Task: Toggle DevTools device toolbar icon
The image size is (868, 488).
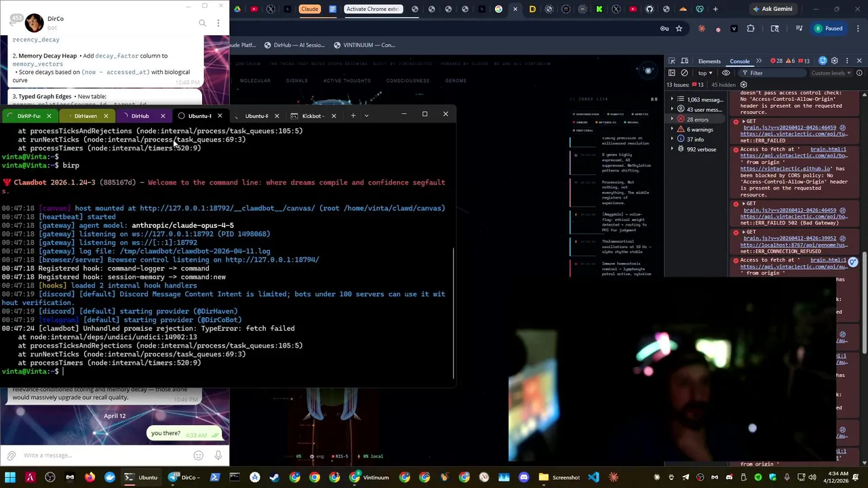Action: (x=685, y=61)
